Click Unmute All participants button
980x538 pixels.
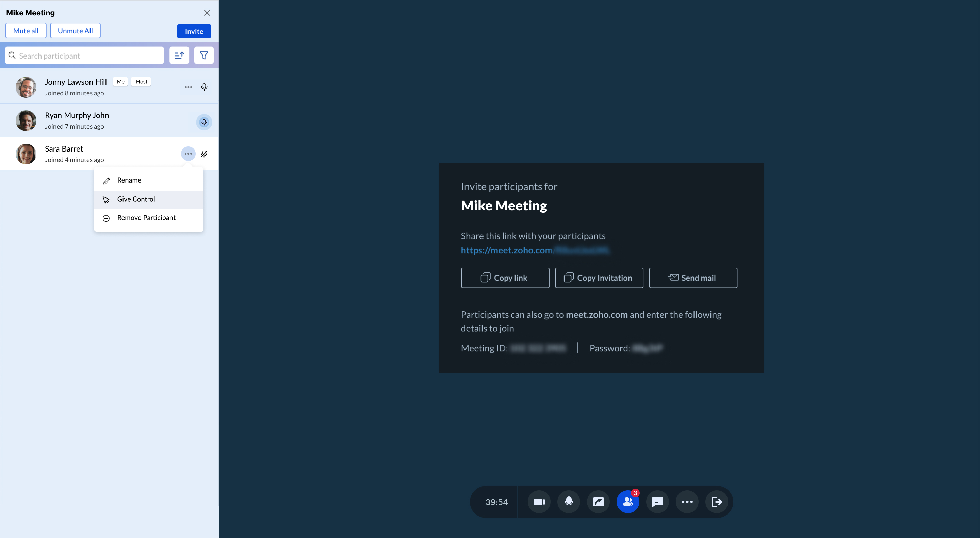(75, 31)
